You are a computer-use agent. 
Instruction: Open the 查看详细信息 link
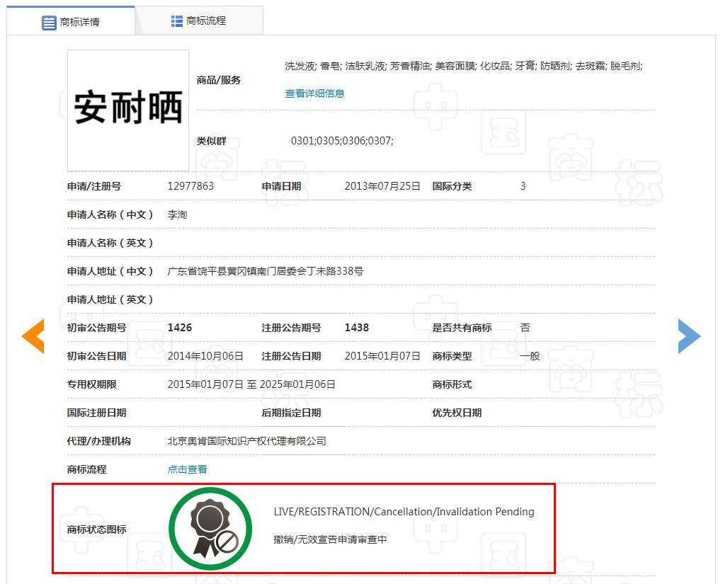(x=314, y=93)
